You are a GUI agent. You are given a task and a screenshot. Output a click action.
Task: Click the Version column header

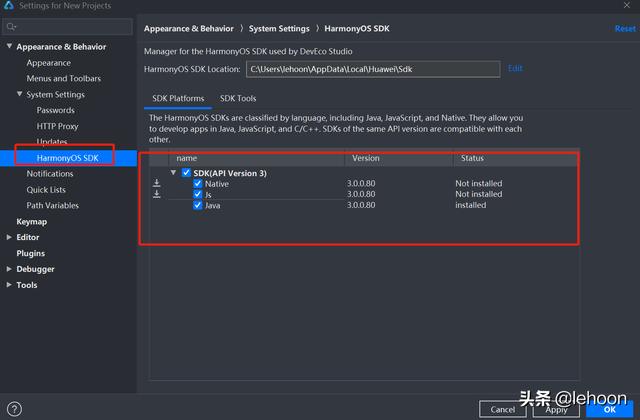(399, 158)
